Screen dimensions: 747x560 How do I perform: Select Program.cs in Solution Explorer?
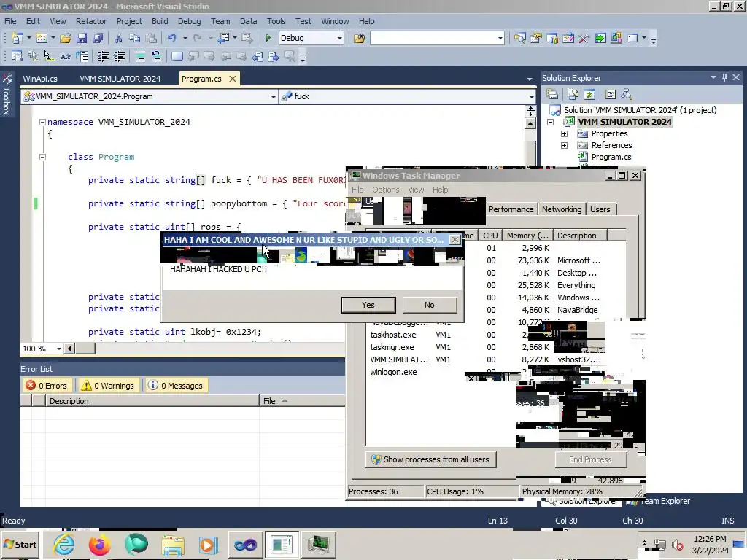point(611,157)
